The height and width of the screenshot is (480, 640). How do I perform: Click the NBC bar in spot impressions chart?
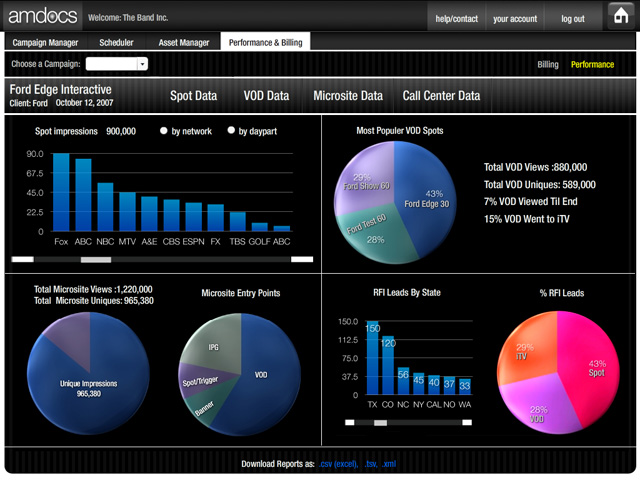(105, 207)
